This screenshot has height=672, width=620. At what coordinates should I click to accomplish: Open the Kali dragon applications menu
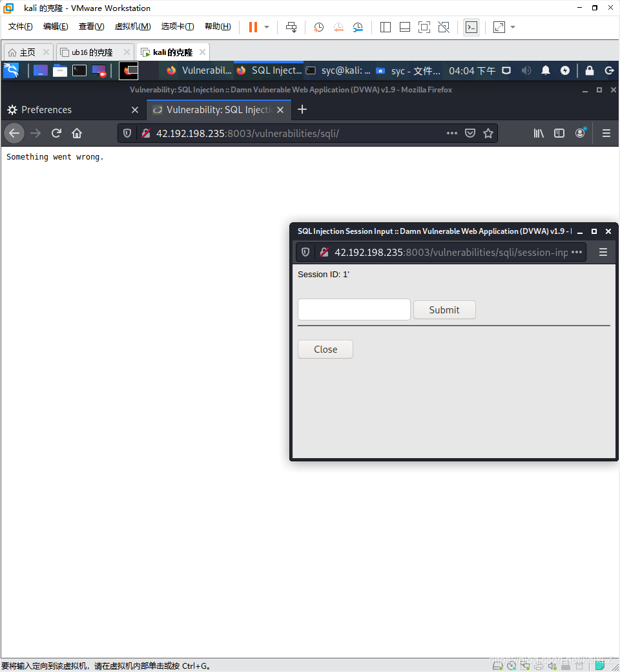(12, 70)
